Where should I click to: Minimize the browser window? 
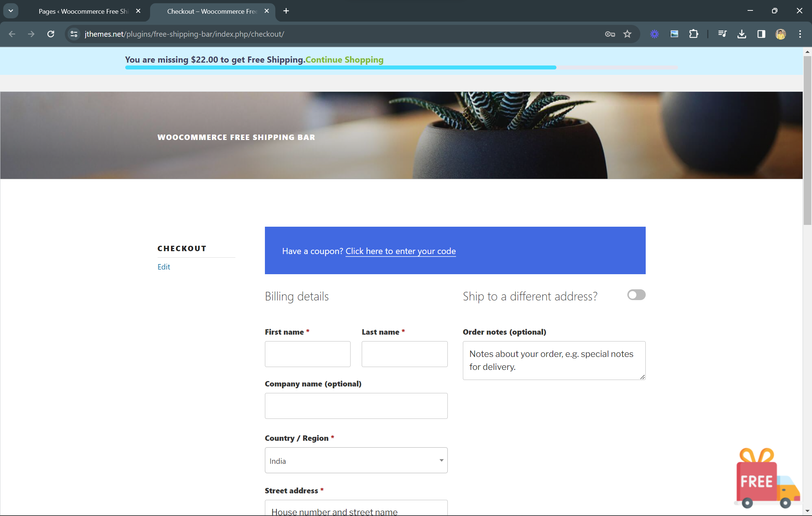(x=750, y=11)
